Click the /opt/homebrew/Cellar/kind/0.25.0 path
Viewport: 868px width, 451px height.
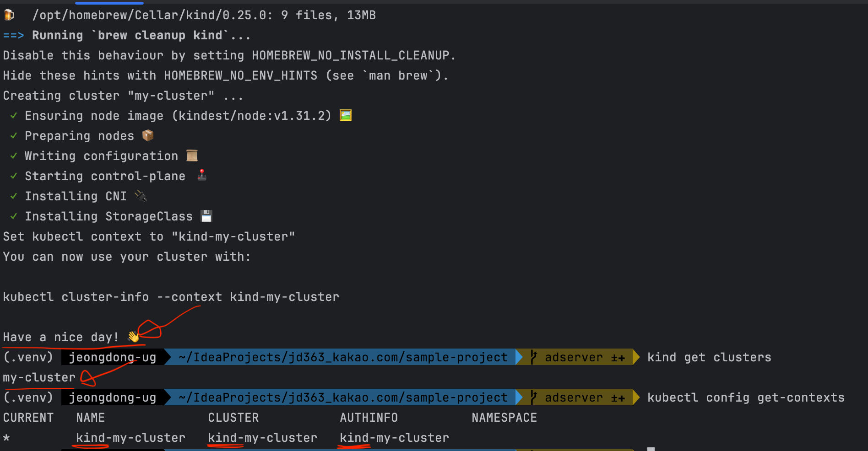[x=149, y=15]
